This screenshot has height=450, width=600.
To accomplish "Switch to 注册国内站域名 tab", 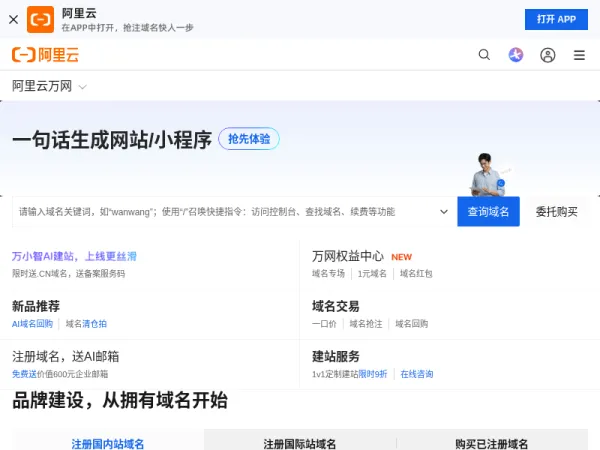I will point(108,441).
